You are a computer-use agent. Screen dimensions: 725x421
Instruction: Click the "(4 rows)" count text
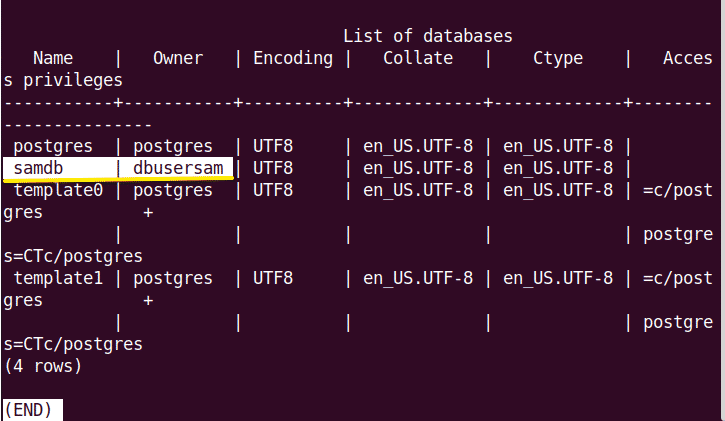click(43, 366)
